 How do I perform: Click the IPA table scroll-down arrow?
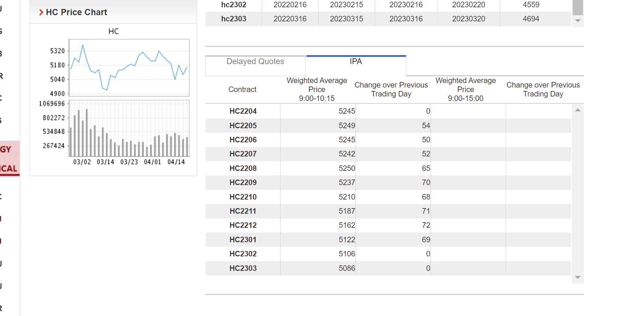coord(578,277)
